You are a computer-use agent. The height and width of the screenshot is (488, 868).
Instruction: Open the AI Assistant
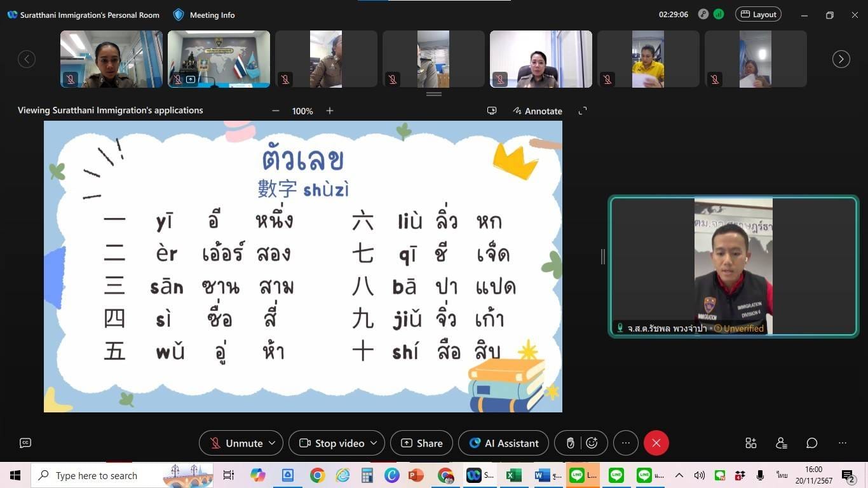504,443
